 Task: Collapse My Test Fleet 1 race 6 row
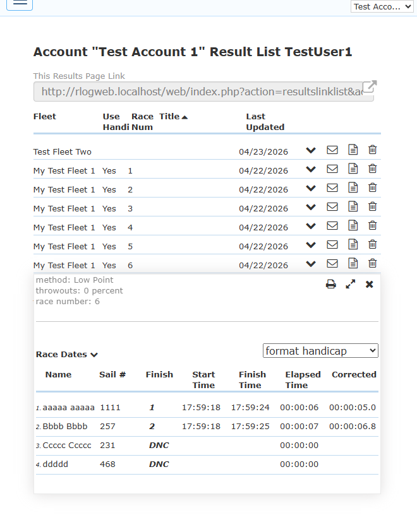(x=311, y=264)
